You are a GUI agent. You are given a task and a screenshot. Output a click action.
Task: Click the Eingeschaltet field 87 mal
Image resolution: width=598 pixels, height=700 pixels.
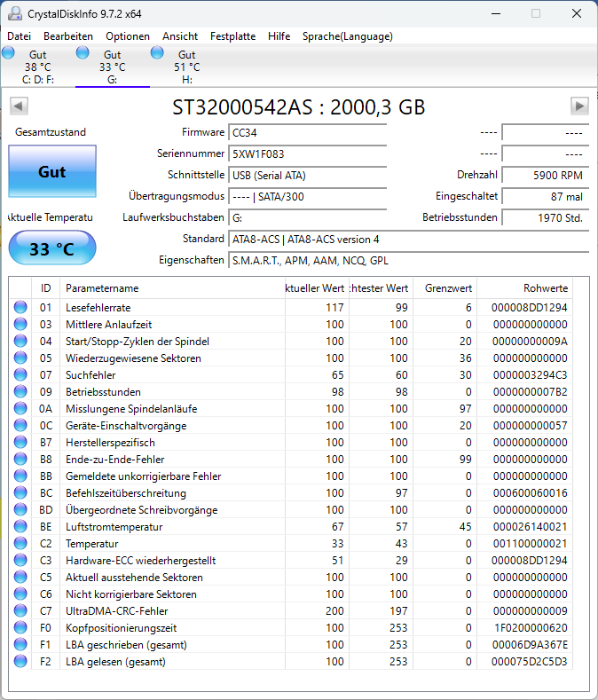click(x=546, y=197)
